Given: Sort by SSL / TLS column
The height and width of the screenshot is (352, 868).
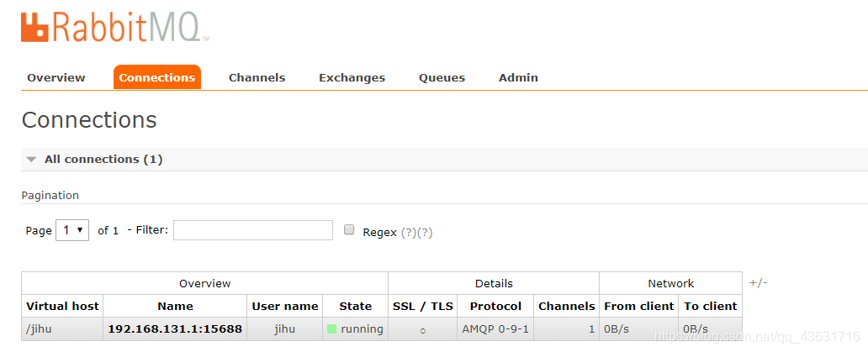Looking at the screenshot, I should coord(423,306).
